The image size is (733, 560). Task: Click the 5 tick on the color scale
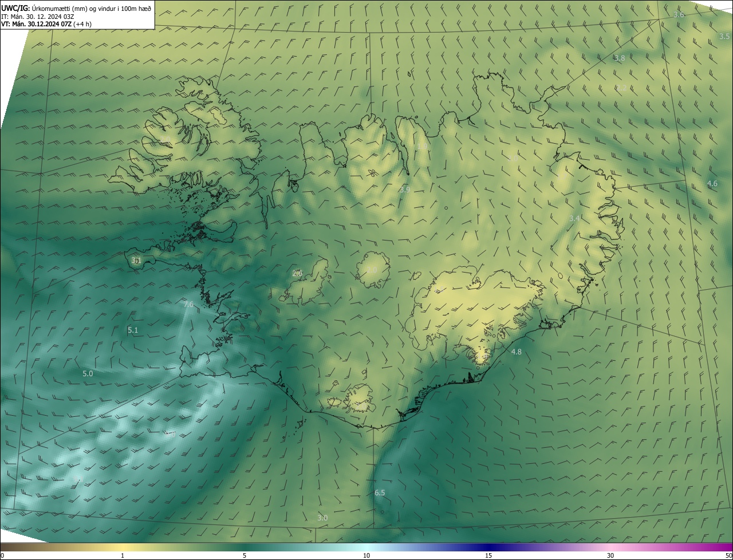tap(245, 555)
